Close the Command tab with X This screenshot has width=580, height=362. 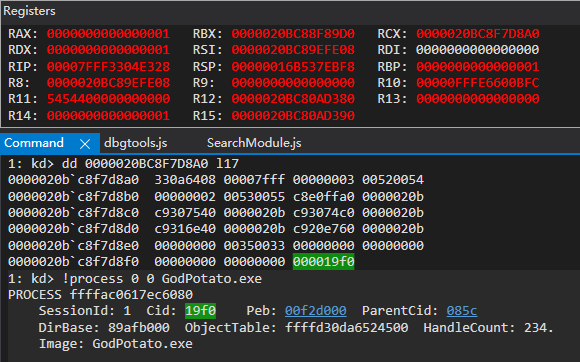coord(85,144)
